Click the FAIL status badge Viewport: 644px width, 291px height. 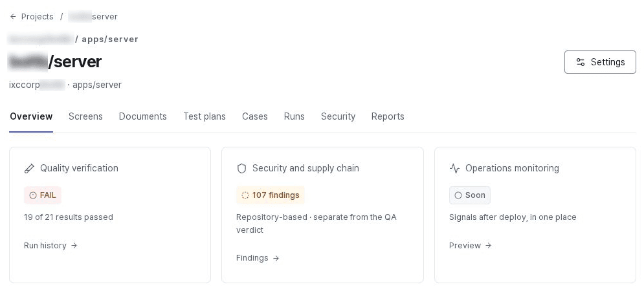tap(43, 195)
